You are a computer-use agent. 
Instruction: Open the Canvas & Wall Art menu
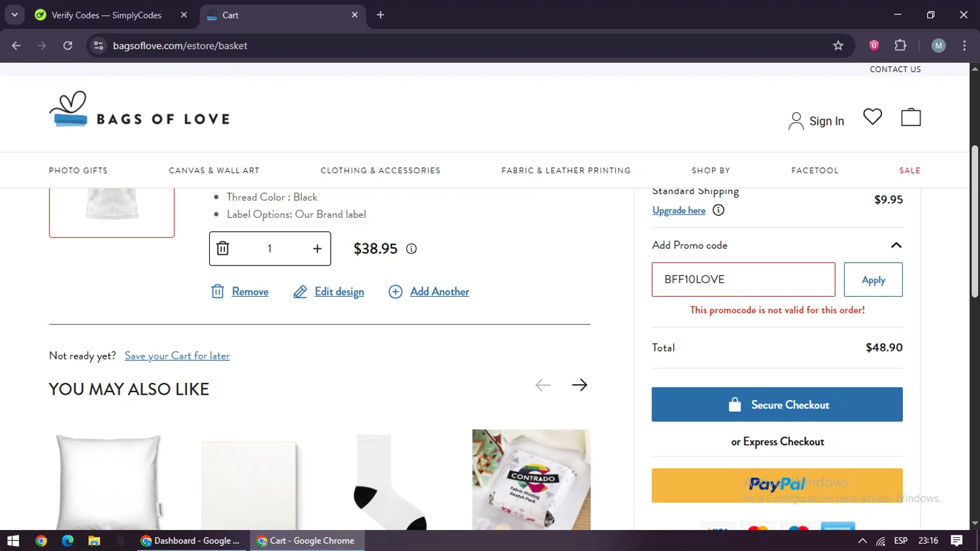(x=214, y=170)
